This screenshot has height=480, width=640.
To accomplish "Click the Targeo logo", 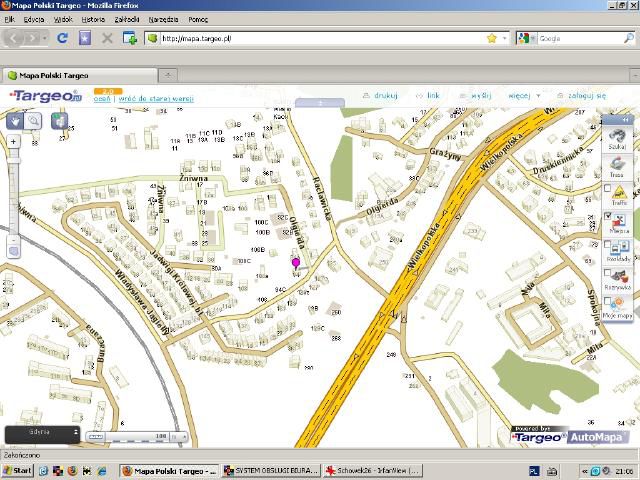I will [x=45, y=96].
